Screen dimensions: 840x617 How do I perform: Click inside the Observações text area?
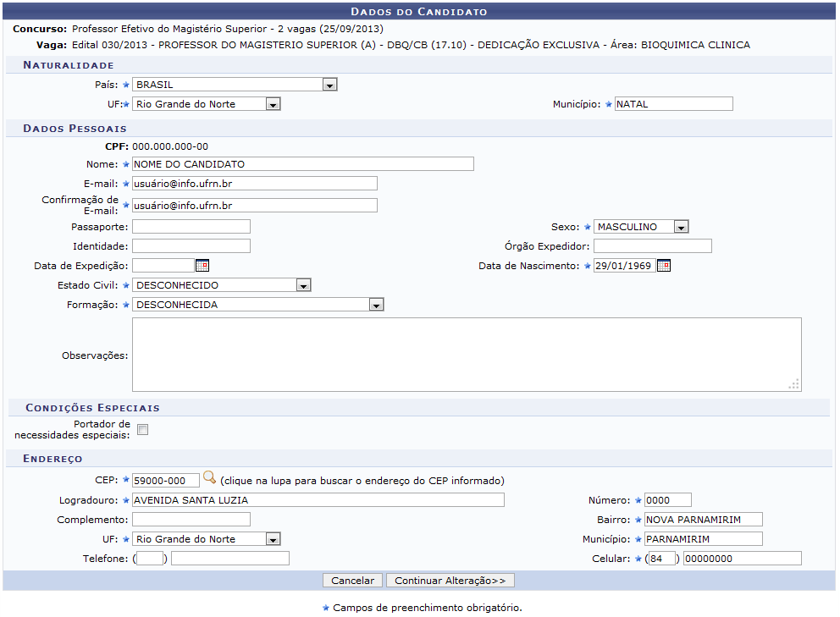tap(466, 355)
